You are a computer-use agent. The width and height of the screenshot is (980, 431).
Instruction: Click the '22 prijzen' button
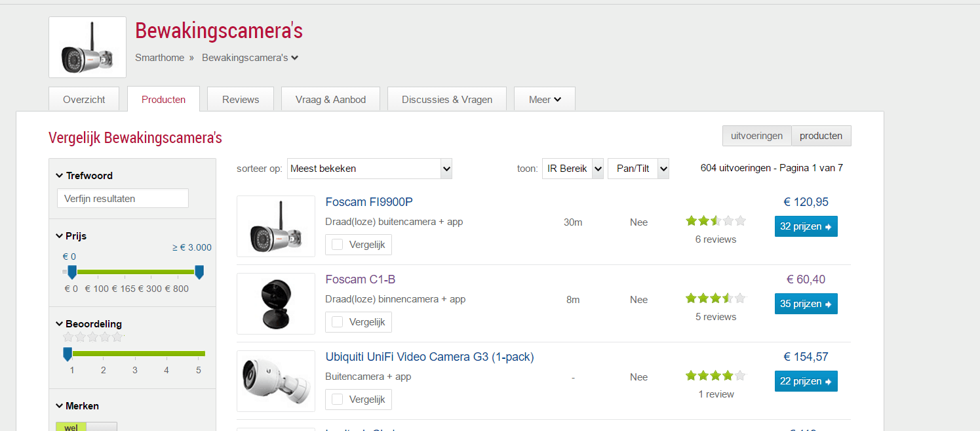tap(806, 381)
